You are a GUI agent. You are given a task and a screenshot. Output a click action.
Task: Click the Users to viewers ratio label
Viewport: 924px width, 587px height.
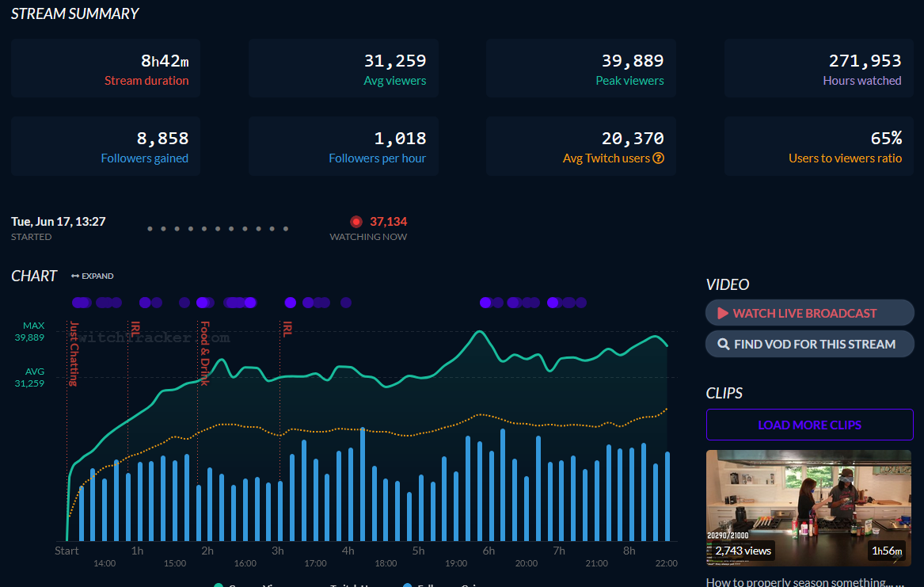[x=845, y=158]
